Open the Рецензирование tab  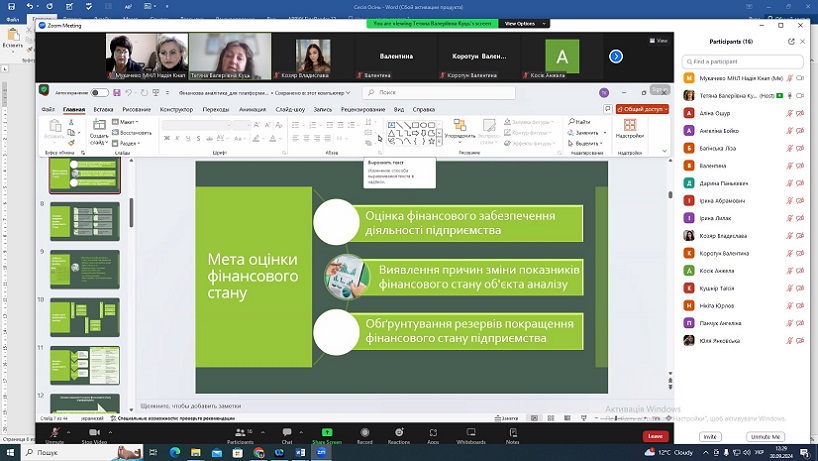(x=363, y=110)
